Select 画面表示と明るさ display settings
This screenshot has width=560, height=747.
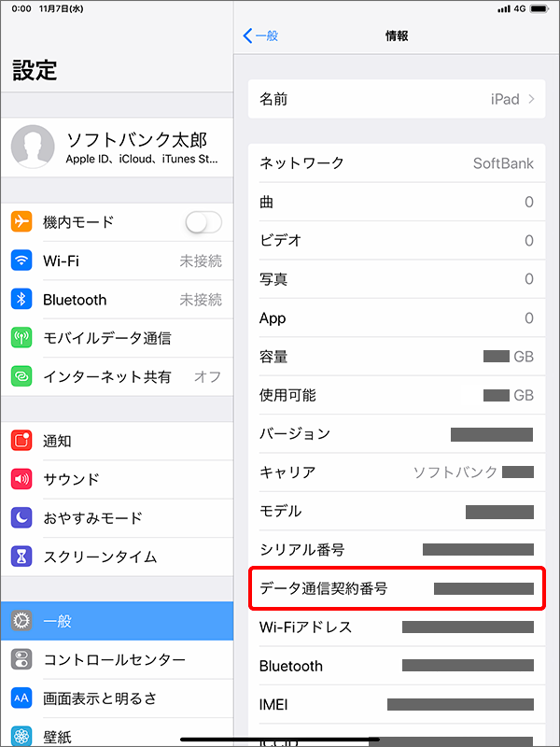point(117,698)
